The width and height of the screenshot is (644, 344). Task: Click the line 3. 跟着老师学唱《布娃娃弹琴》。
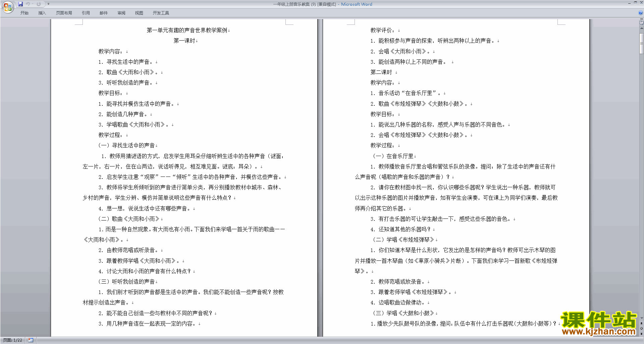pos(412,292)
